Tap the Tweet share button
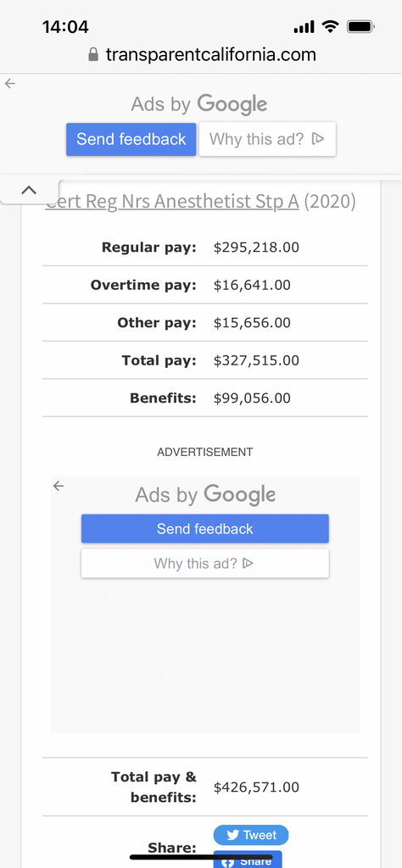 pos(251,835)
